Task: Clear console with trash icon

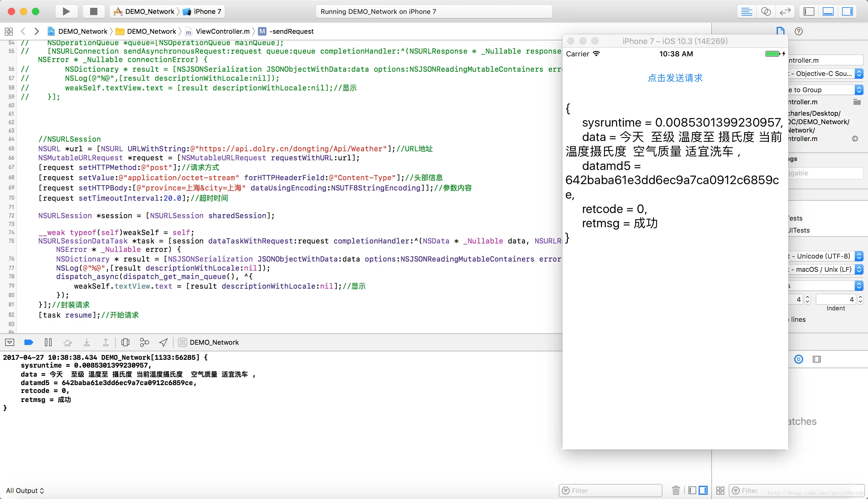Action: [676, 490]
